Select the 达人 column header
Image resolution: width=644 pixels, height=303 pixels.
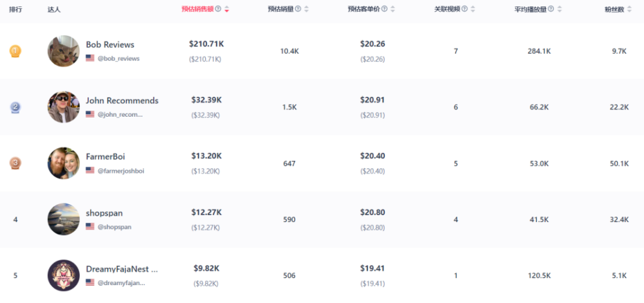[54, 9]
